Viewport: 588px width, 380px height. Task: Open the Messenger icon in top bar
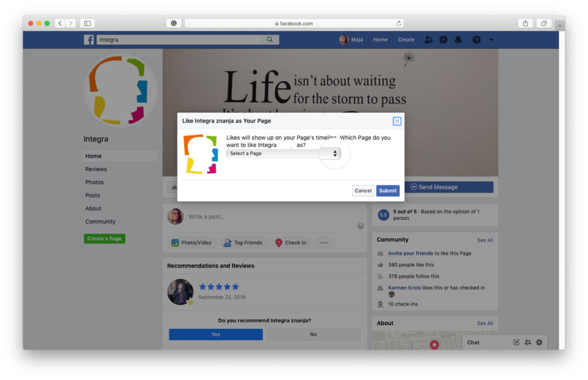click(x=443, y=40)
